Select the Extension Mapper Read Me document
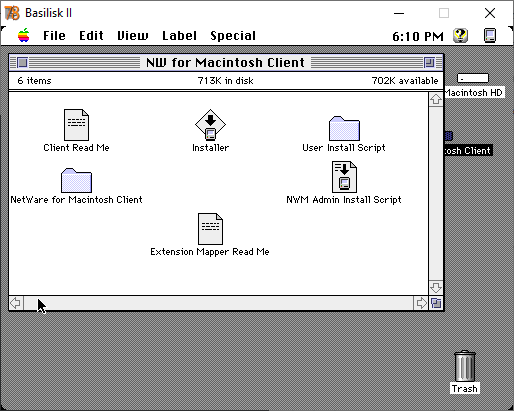 tap(210, 229)
